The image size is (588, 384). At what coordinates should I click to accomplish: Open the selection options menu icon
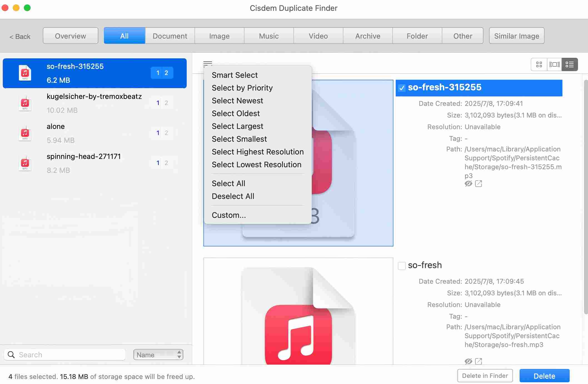(208, 64)
